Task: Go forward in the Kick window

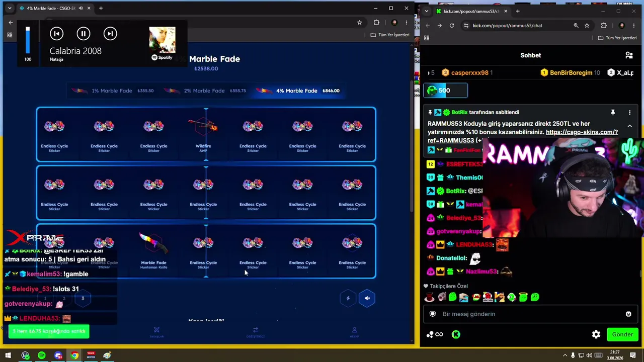Action: 440,26
